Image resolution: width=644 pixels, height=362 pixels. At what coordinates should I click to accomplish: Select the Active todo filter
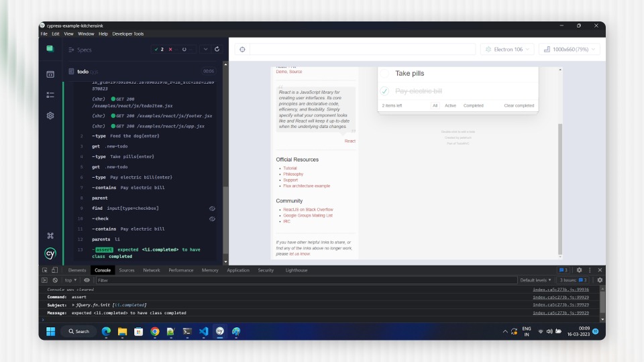(450, 105)
